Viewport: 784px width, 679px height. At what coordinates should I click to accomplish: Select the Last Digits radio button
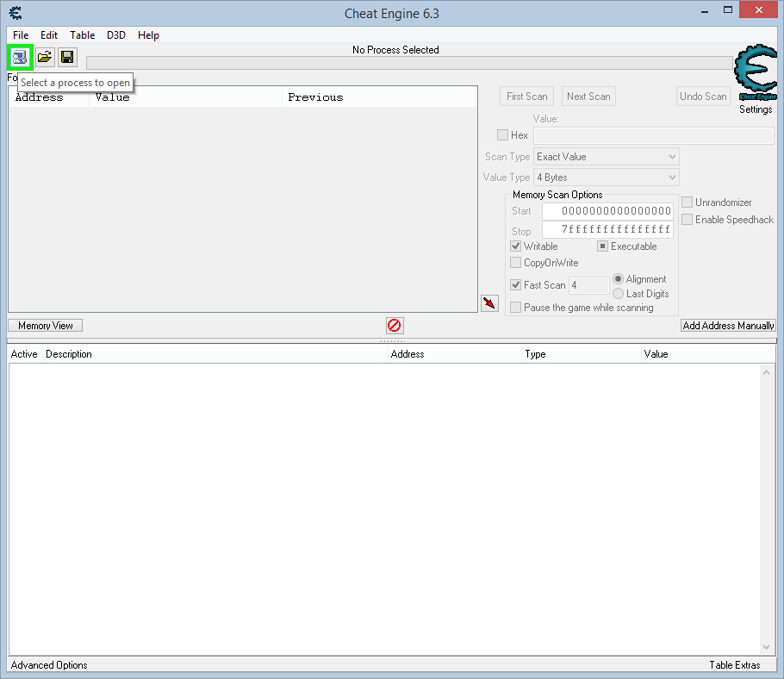click(618, 294)
